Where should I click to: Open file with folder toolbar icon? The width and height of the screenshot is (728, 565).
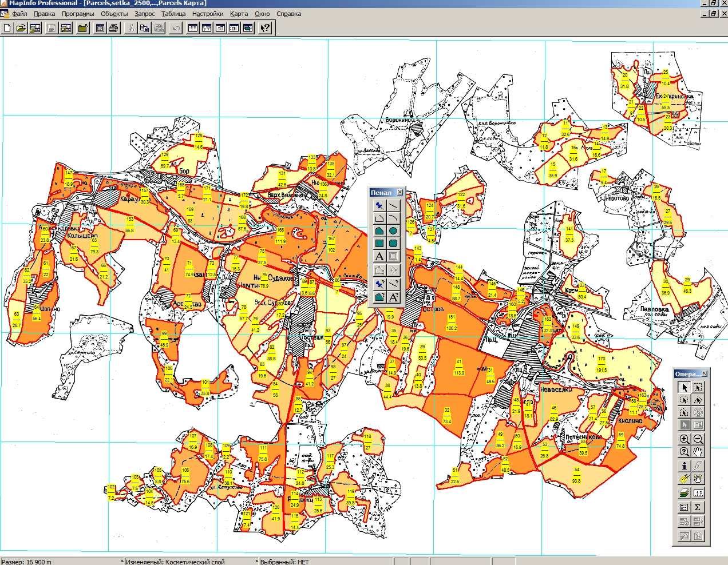pos(21,27)
